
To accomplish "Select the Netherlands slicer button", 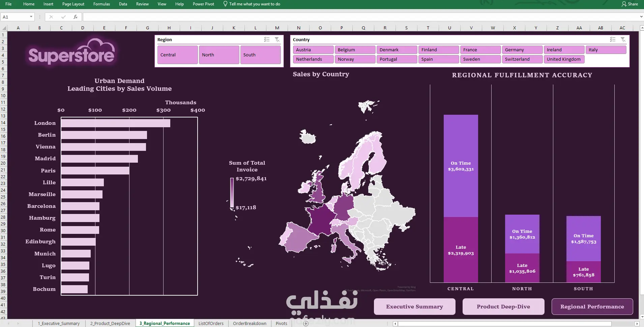I will [313, 59].
